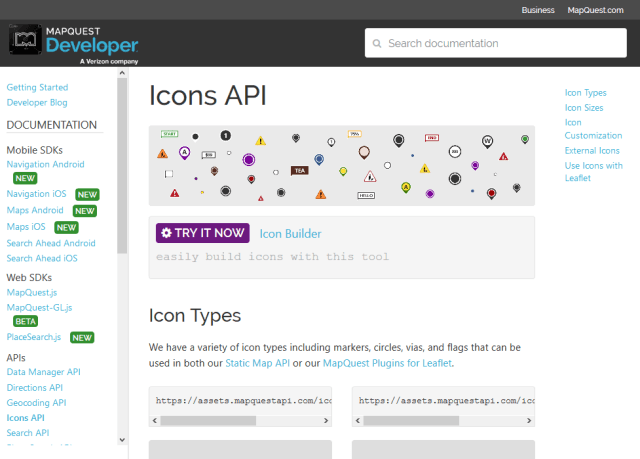Click left arrow of second code box scrollbar
The width and height of the screenshot is (640, 459).
click(x=358, y=421)
